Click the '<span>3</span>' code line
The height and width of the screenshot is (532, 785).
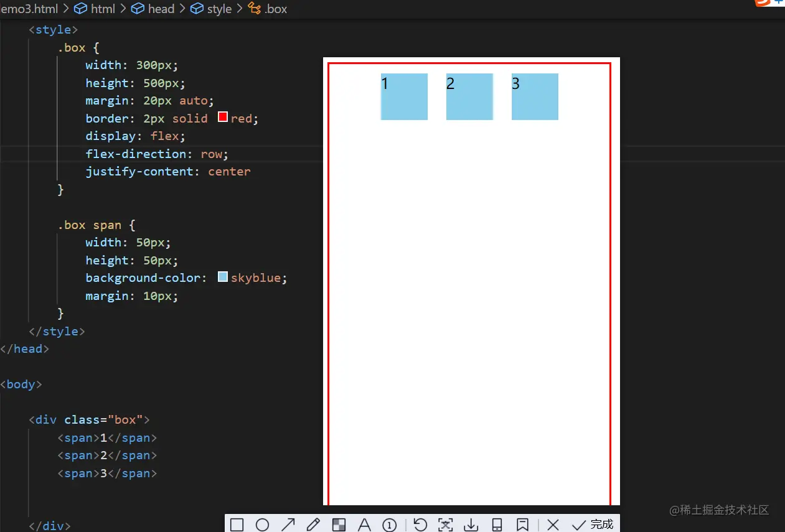pyautogui.click(x=107, y=473)
